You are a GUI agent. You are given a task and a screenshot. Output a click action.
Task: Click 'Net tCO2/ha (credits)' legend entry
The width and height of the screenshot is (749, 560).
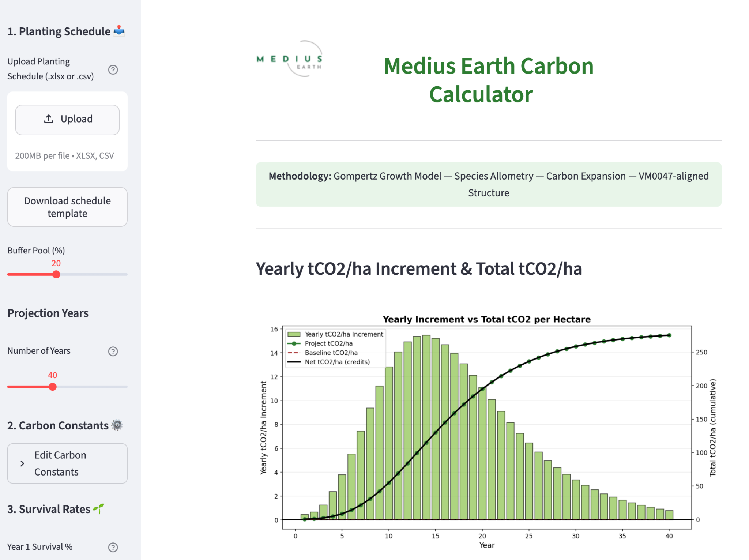coord(329,362)
